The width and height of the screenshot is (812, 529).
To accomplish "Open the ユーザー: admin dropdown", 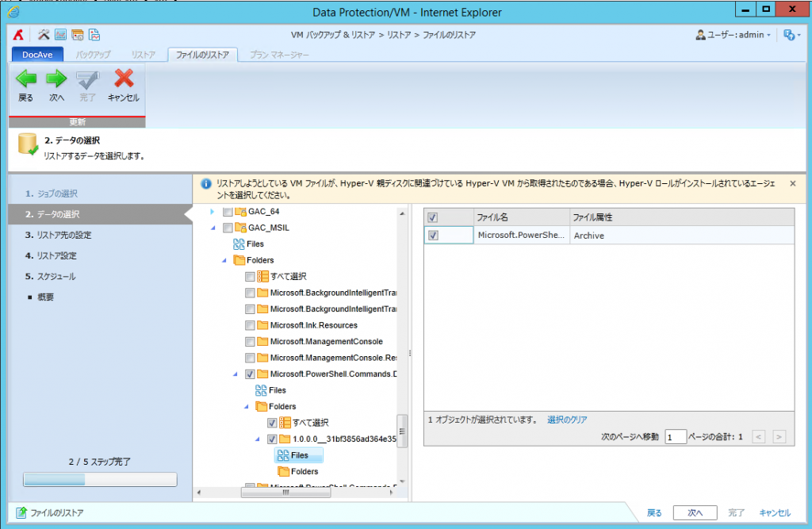I will 733,35.
